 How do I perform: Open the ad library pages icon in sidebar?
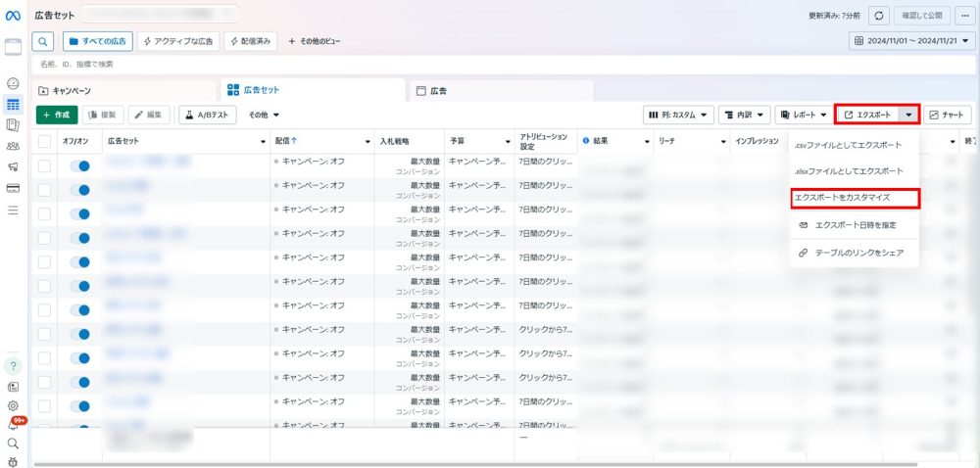(13, 125)
